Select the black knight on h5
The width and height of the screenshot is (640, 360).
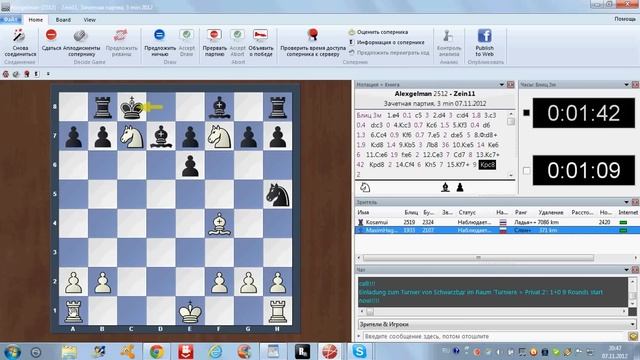(x=278, y=195)
